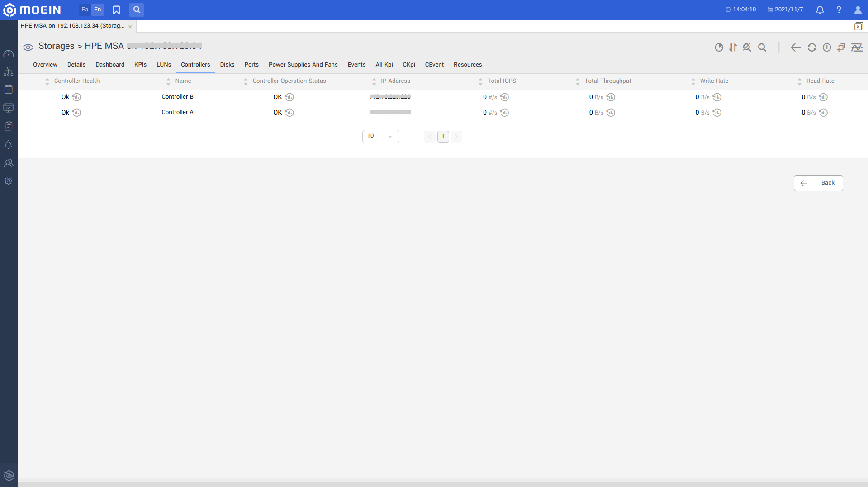Image resolution: width=868 pixels, height=487 pixels.
Task: Click the magnifier toolbar icon
Action: coord(762,48)
